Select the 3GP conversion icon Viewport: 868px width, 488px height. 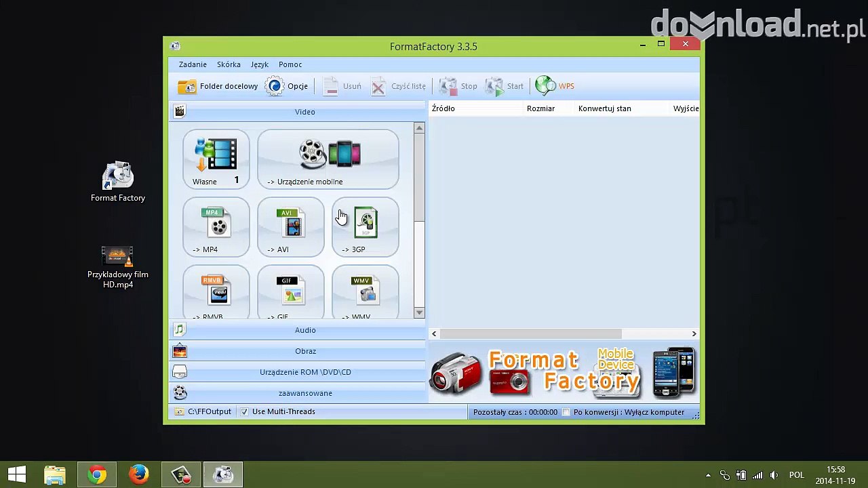coord(366,227)
